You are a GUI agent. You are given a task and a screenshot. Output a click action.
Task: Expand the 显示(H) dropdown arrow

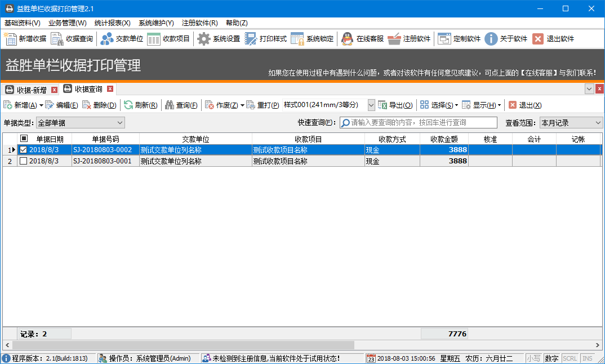coord(499,105)
